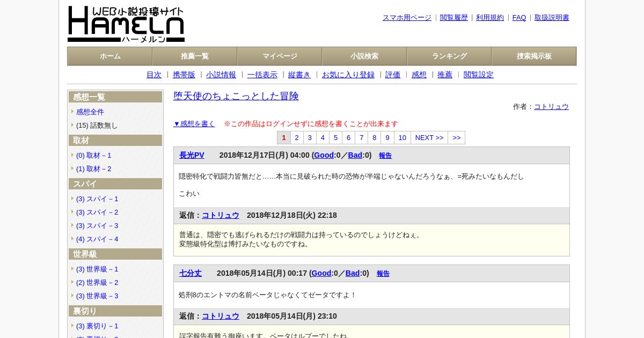Open 閲覧履歴 in the header
Image resolution: width=644 pixels, height=338 pixels.
[454, 18]
